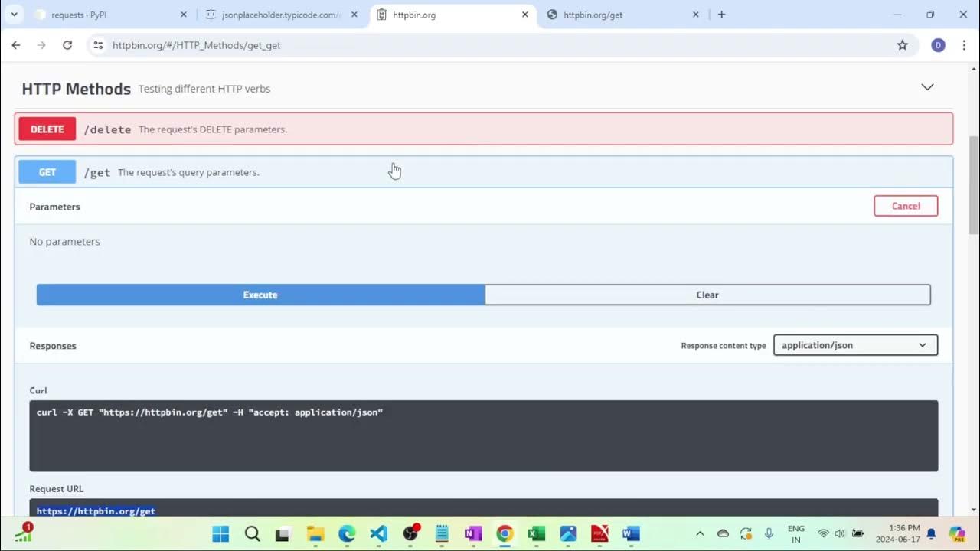Open Excel from the taskbar
980x551 pixels.
pyautogui.click(x=537, y=533)
